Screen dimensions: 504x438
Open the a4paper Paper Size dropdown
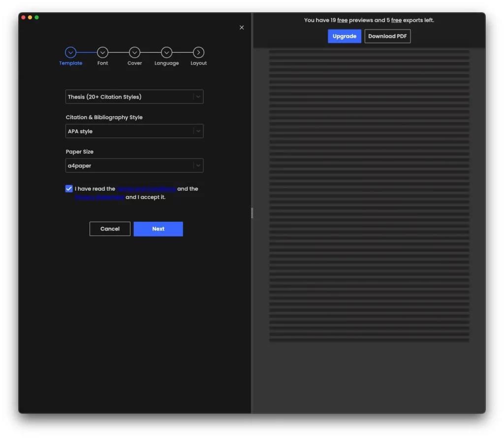pos(134,166)
